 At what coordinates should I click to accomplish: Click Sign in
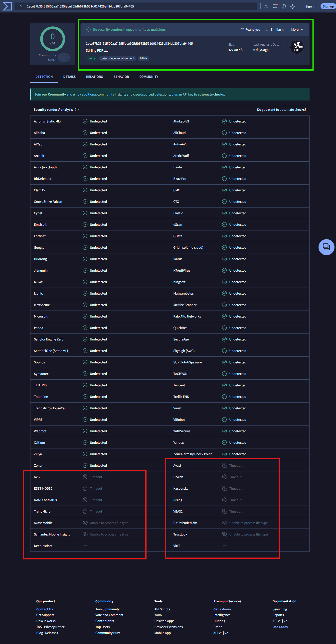(310, 6)
